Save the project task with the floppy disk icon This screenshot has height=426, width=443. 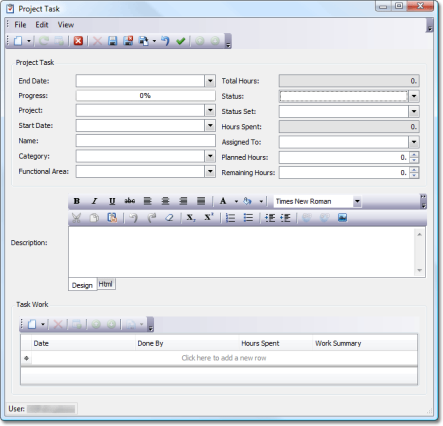click(113, 41)
